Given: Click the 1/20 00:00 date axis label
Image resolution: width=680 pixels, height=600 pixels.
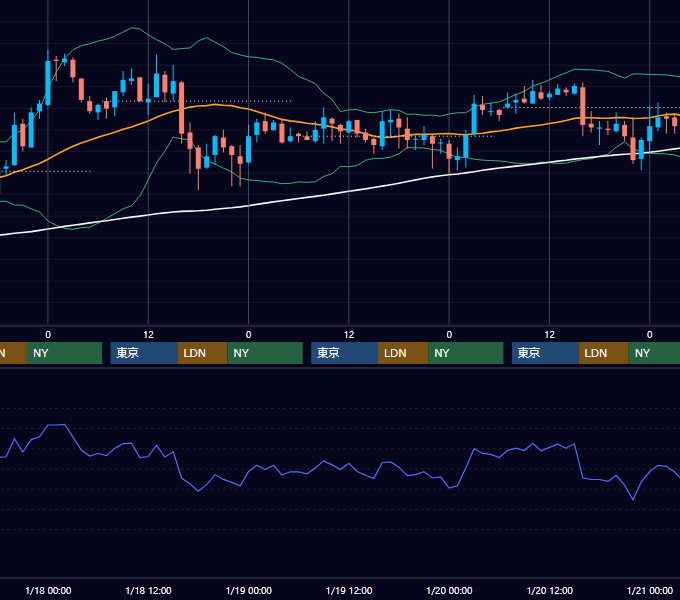Looking at the screenshot, I should 449,590.
